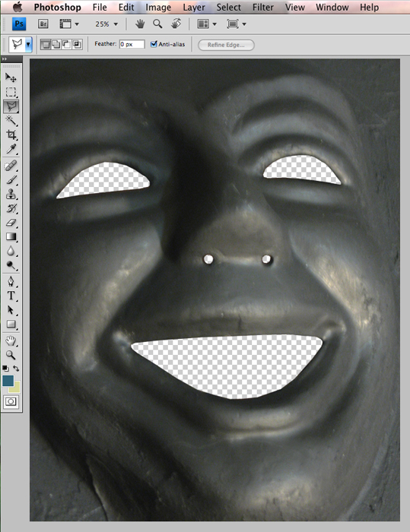Launch Bridge with the Br icon

point(43,24)
